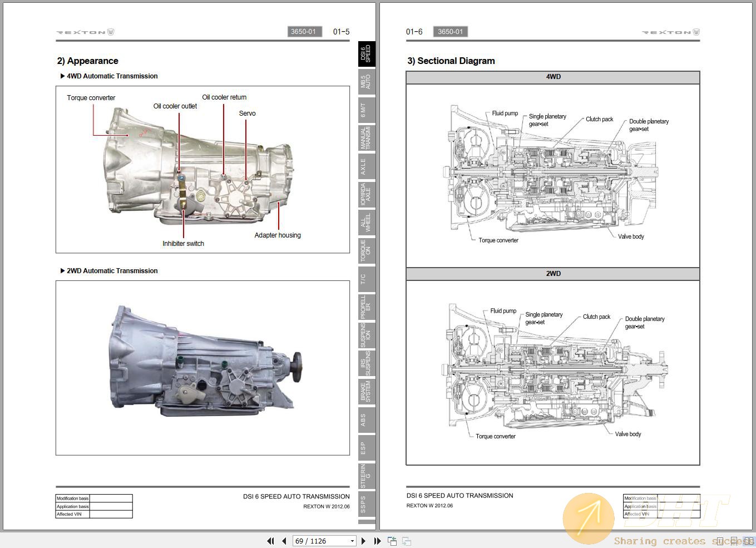Open the IRS SUSPENS side tab
The height and width of the screenshot is (548, 756).
click(x=367, y=364)
